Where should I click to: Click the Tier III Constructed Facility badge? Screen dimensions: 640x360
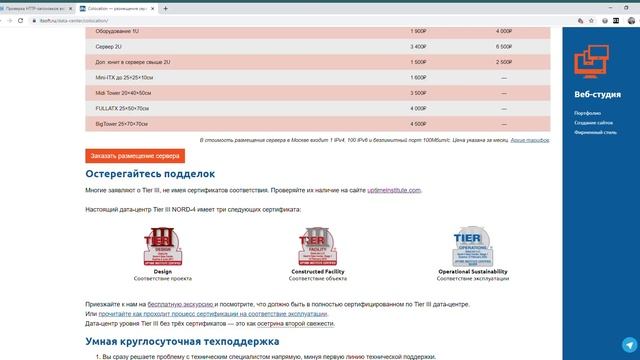pyautogui.click(x=318, y=246)
